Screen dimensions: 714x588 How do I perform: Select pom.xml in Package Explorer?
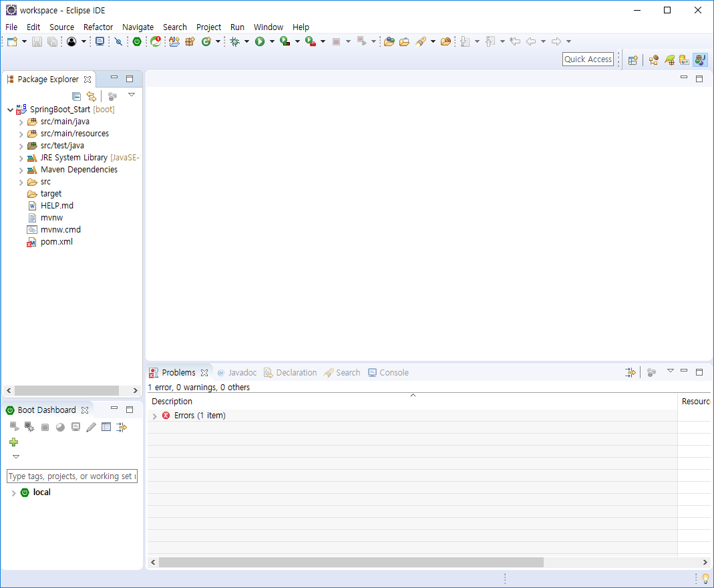(x=57, y=242)
